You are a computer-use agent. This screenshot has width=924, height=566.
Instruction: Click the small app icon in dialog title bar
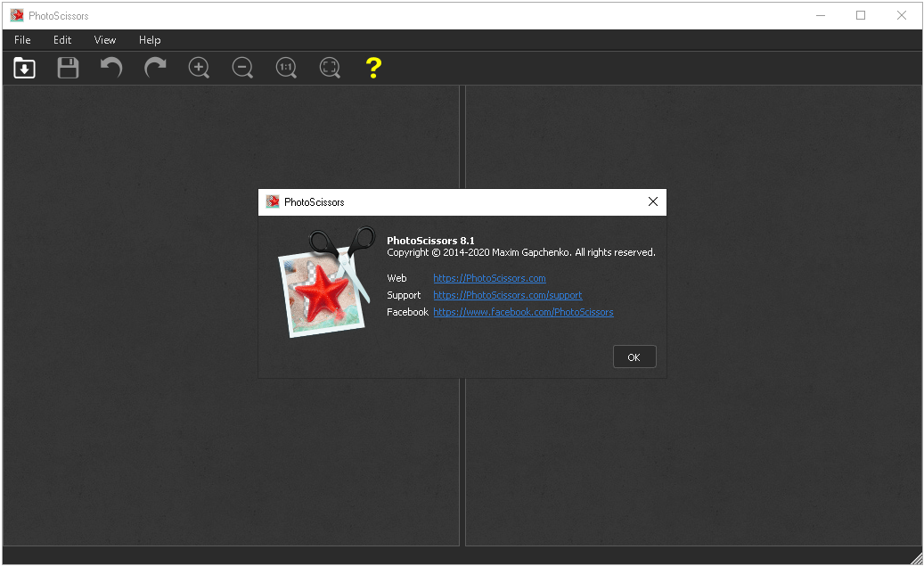pos(273,201)
